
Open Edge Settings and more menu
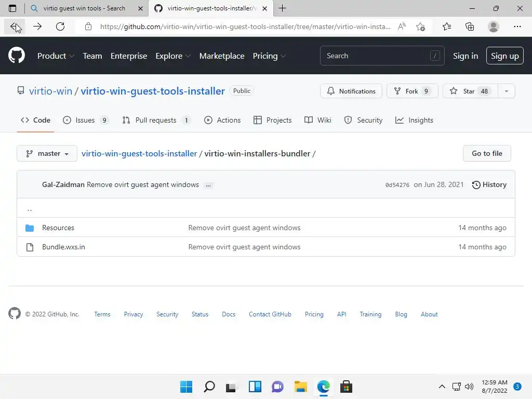(517, 26)
